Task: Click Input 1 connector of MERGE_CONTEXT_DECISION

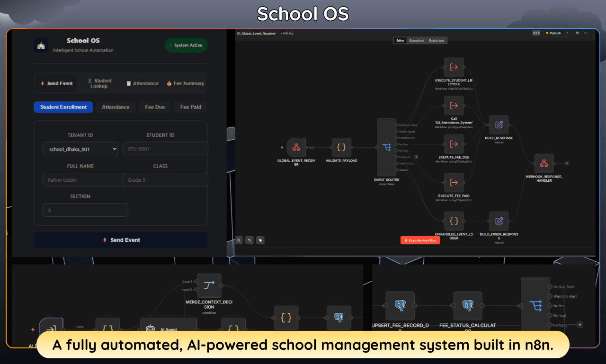Action: click(x=196, y=281)
